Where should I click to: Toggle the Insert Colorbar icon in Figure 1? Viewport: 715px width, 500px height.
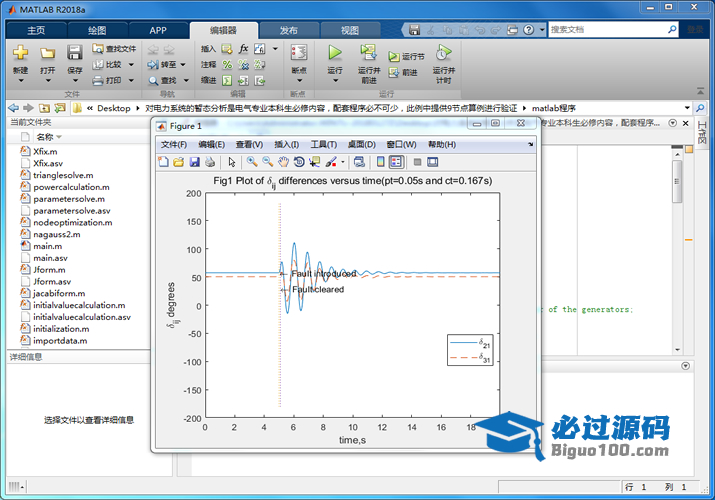380,162
